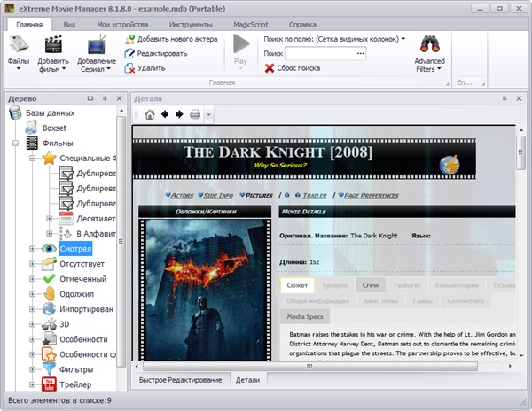Toggle auto-hide pin on Детали panel
The height and width of the screenshot is (411, 532).
click(x=504, y=98)
